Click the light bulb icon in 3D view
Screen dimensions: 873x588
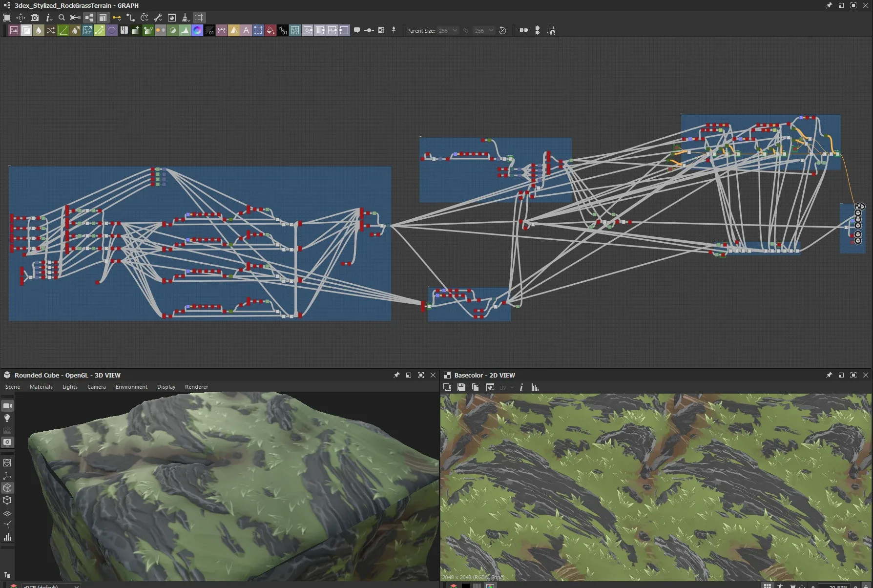tap(7, 418)
